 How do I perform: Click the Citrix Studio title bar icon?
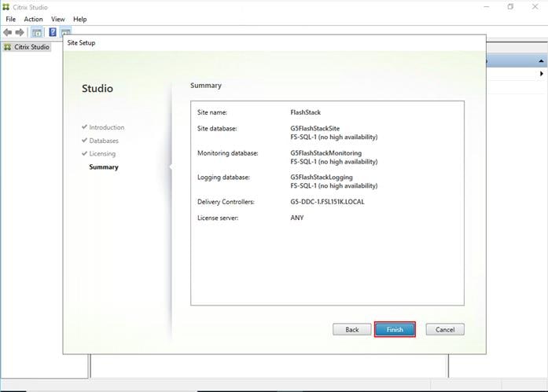click(6, 7)
